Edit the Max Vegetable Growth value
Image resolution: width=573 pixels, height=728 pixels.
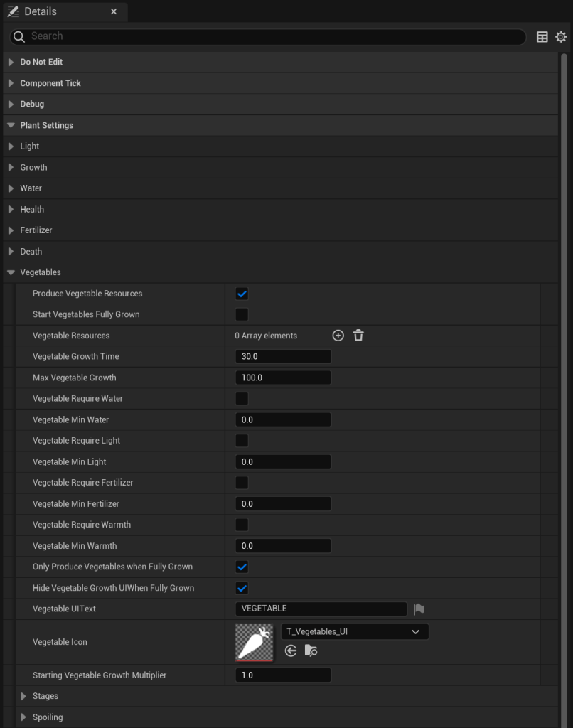pos(283,378)
